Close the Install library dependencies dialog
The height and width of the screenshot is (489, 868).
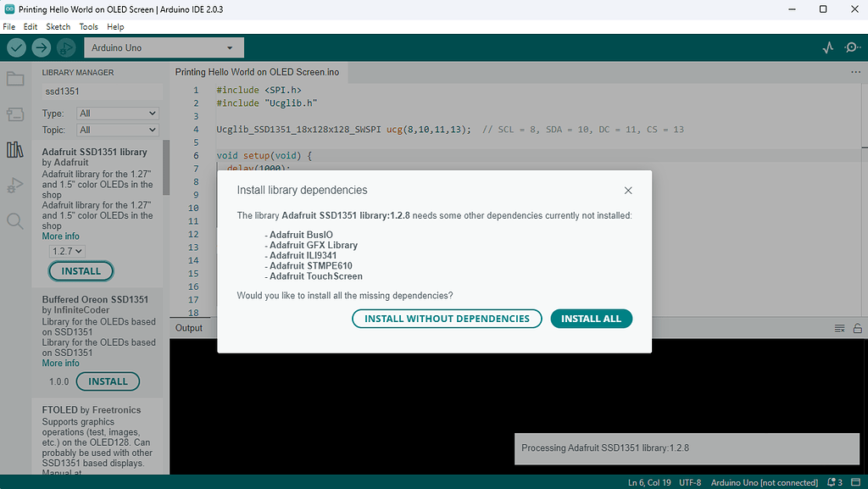[628, 191]
